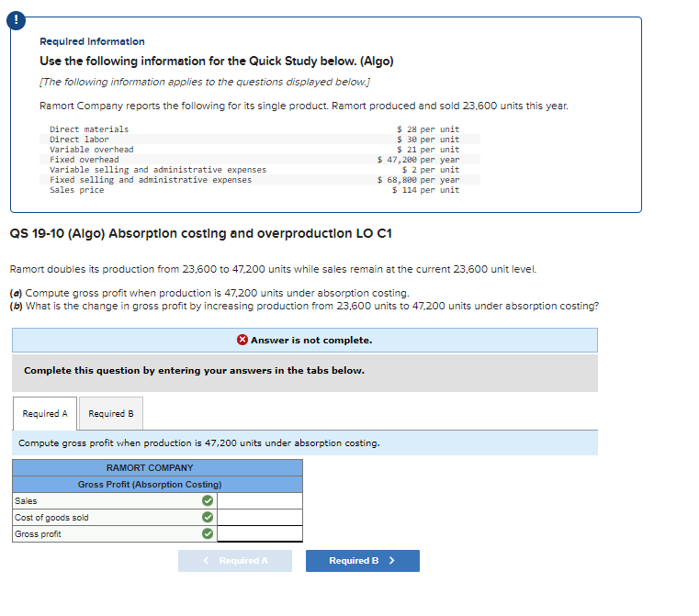
Task: Click Fixed selling and administrative expenses row
Action: point(259,180)
